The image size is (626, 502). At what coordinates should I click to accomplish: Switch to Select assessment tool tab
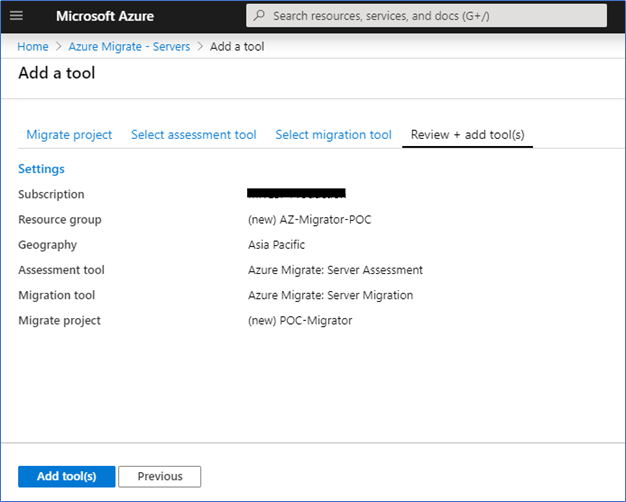point(194,135)
